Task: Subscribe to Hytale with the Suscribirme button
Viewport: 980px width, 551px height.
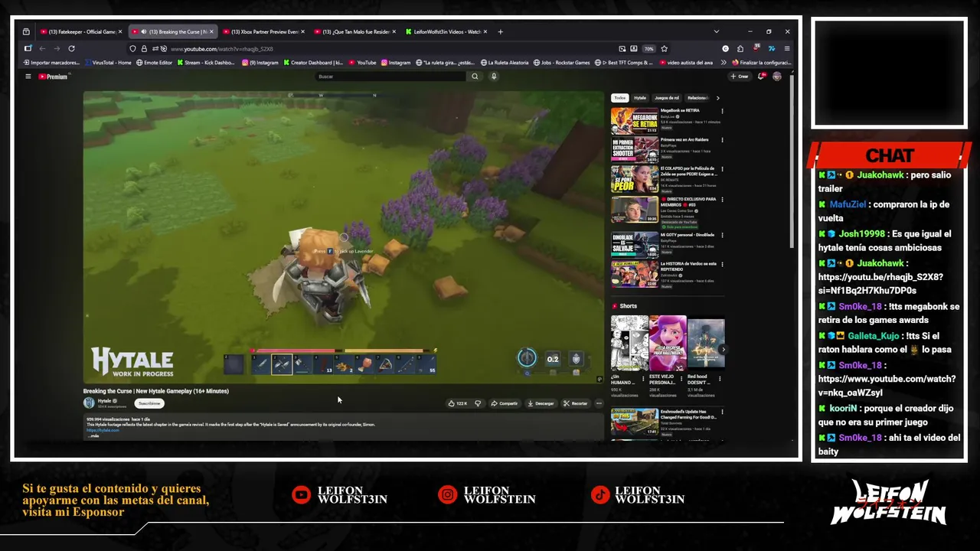Action: click(x=149, y=403)
